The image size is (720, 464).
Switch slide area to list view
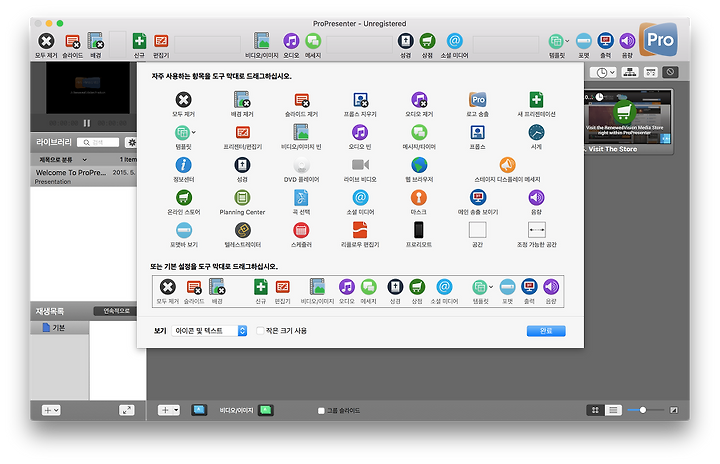coord(613,410)
